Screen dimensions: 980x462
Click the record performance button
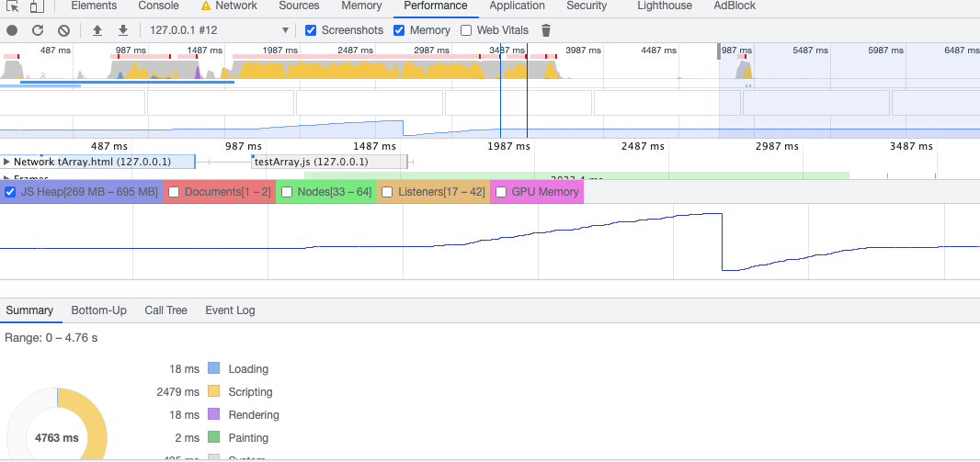12,30
